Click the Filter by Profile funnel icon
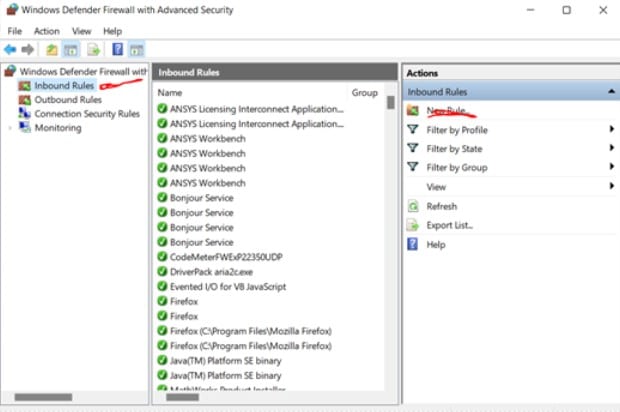Screen dimensions: 620x412 [x=412, y=129]
